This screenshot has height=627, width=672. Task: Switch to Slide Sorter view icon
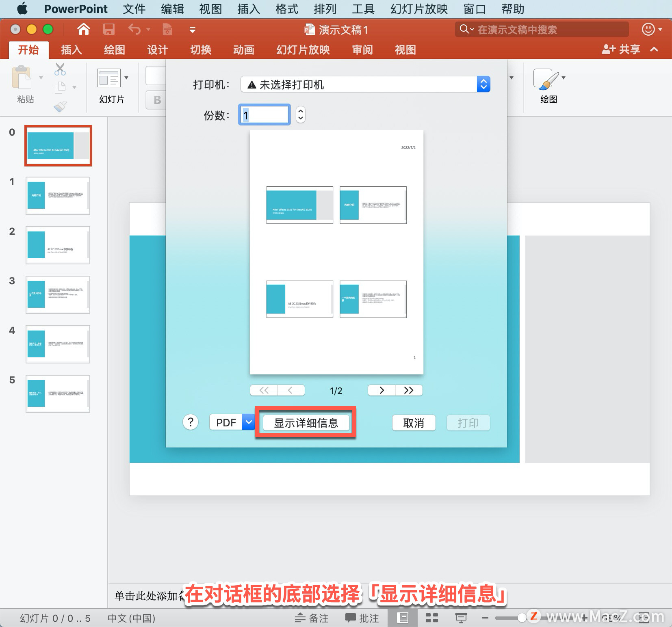point(431,618)
